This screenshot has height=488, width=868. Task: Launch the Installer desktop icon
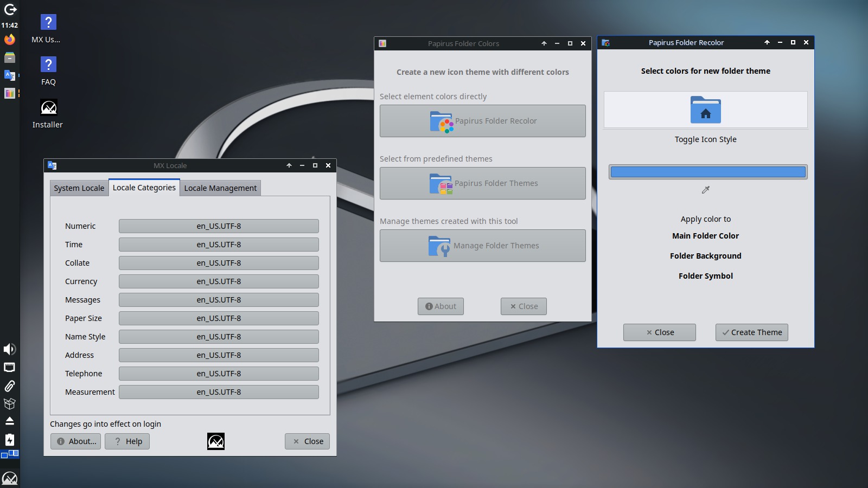pos(48,114)
